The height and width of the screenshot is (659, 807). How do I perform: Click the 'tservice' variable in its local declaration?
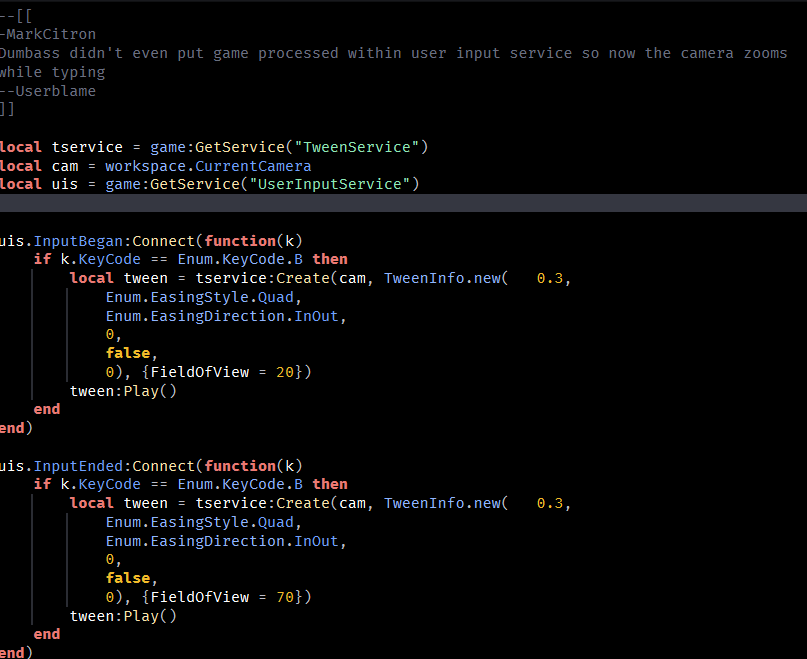pos(87,147)
